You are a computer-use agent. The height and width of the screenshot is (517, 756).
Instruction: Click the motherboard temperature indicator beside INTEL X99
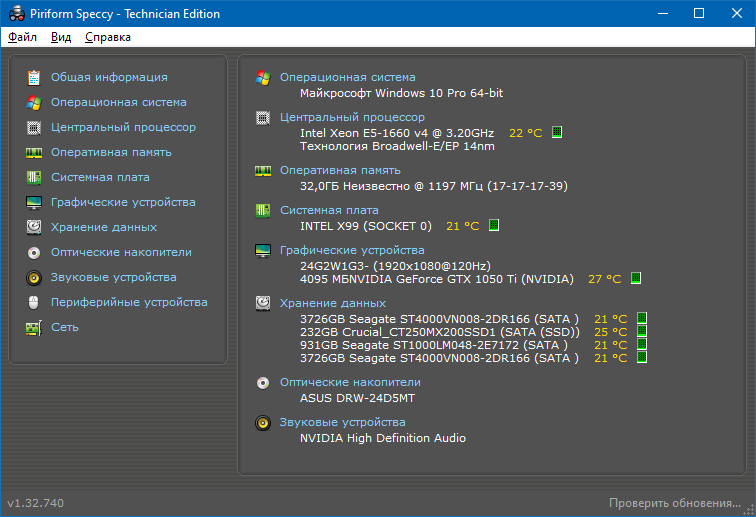[494, 225]
